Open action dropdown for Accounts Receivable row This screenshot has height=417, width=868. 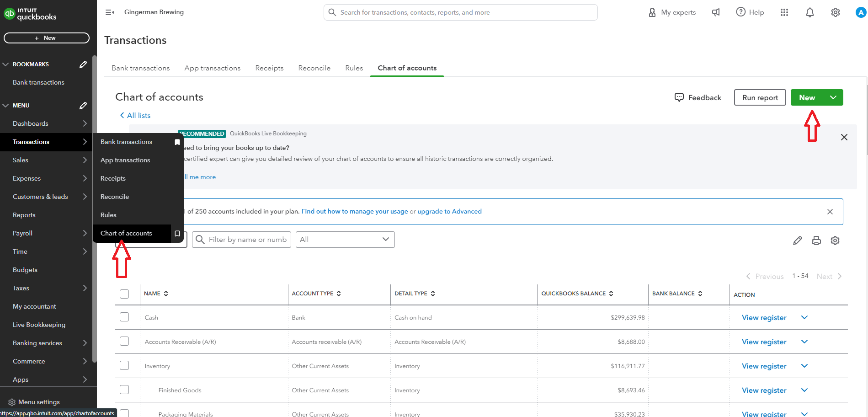(x=804, y=342)
